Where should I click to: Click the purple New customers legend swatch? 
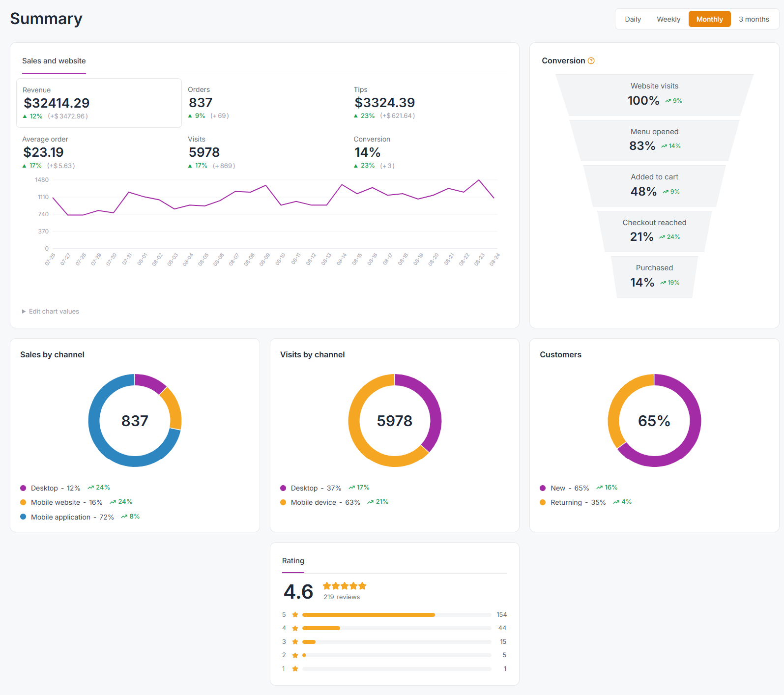pos(543,488)
